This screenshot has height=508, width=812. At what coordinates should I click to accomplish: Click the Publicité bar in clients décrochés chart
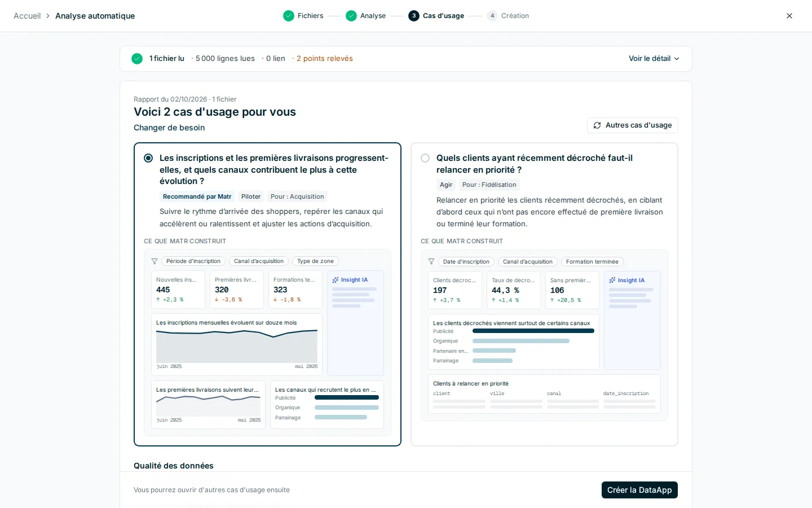point(533,331)
